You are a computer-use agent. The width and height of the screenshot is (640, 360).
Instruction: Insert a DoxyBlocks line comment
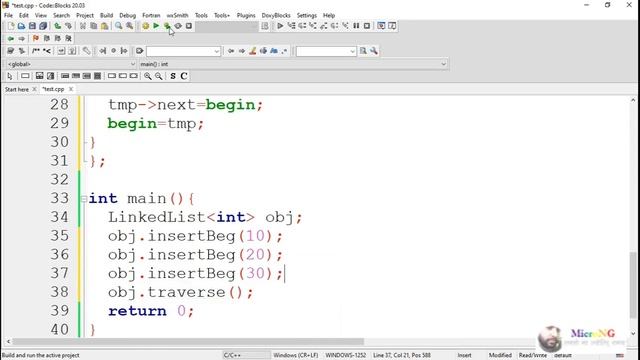(x=47, y=51)
